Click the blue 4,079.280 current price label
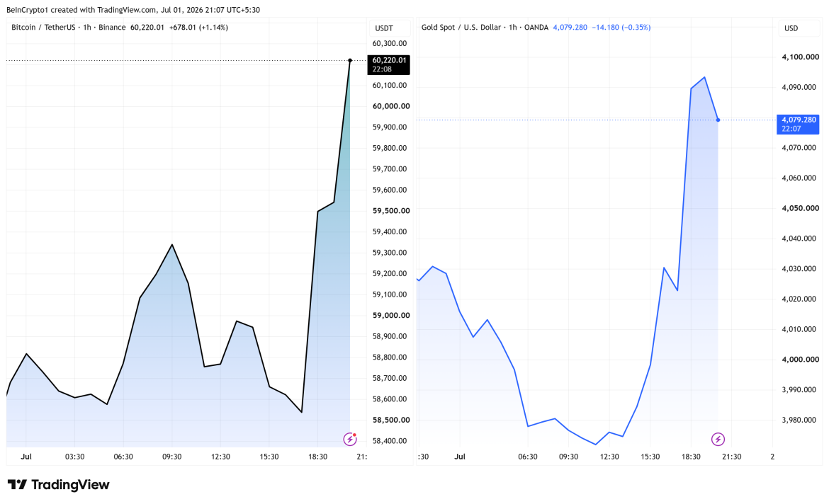Viewport: 829px width, 504px height. [798, 124]
